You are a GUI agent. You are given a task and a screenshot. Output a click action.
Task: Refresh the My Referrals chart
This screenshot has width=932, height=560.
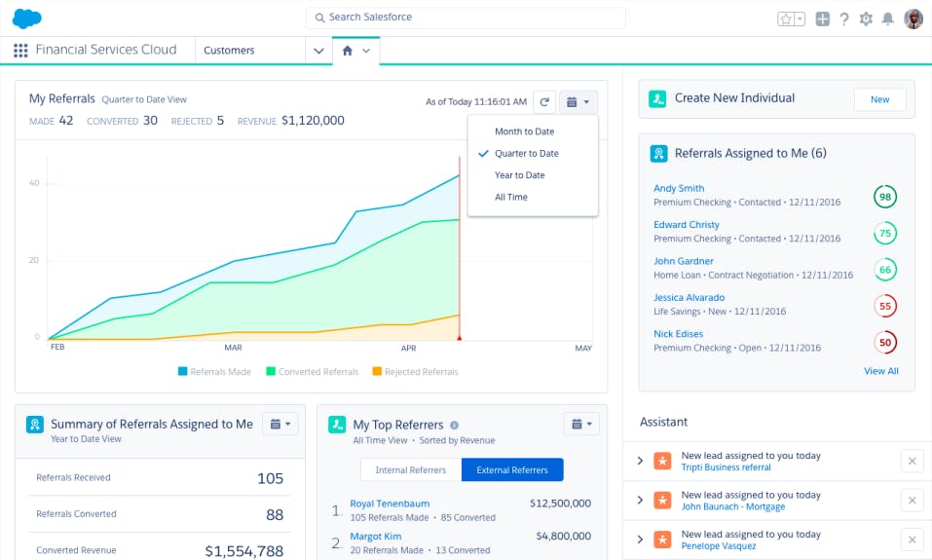(544, 101)
